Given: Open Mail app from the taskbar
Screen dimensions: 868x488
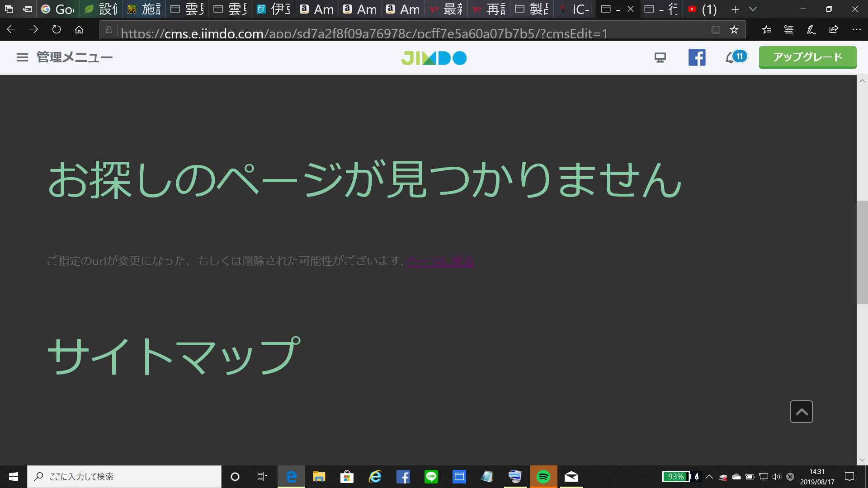Looking at the screenshot, I should tap(571, 477).
